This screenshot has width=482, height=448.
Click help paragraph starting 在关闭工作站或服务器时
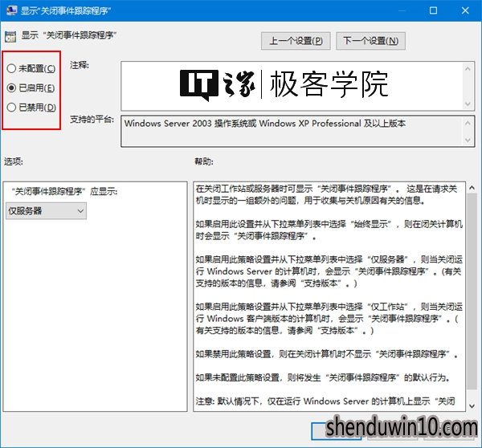[x=326, y=194]
